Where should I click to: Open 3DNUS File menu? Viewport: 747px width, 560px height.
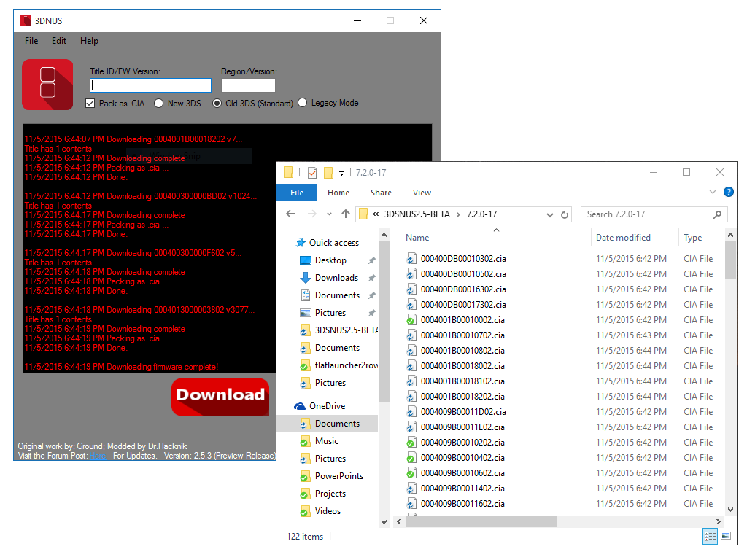coord(31,41)
